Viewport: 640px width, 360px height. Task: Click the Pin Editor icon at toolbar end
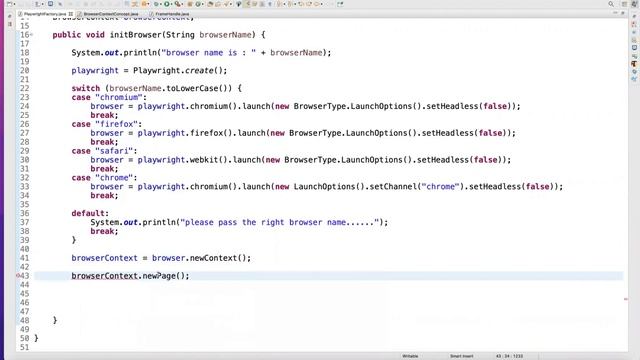pyautogui.click(x=340, y=4)
